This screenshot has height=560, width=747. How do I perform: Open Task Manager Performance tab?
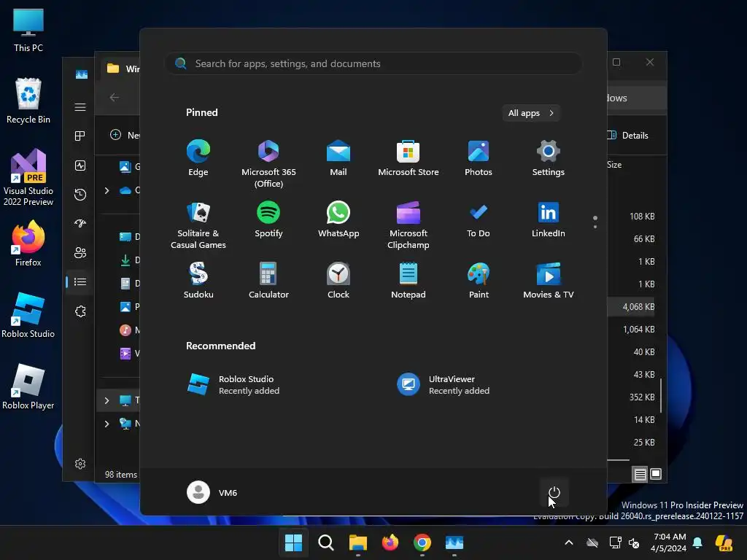tap(80, 166)
